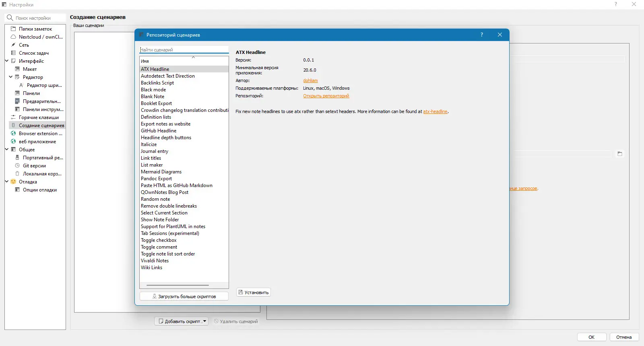
Task: Click the Опции отладки icon
Action: point(17,190)
